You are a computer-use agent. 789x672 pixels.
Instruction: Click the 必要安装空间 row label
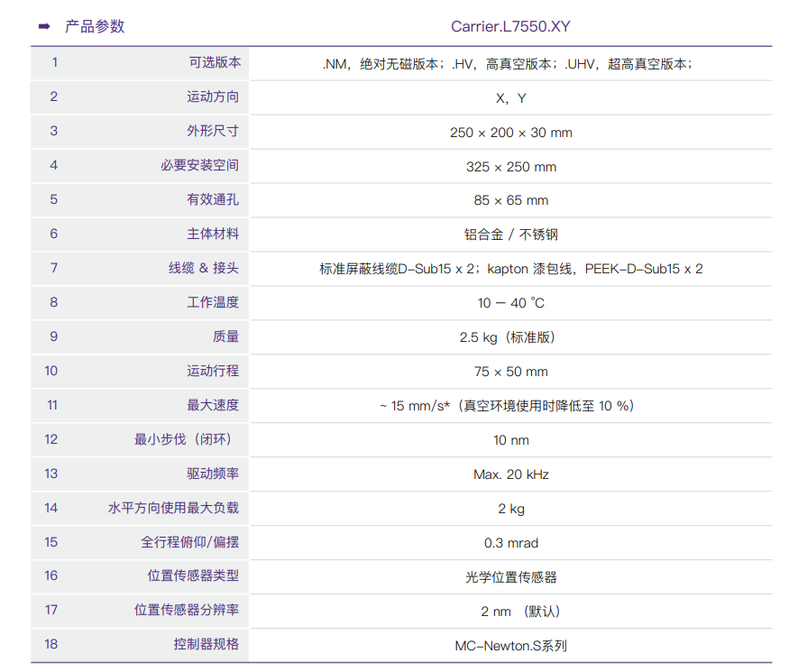200,165
